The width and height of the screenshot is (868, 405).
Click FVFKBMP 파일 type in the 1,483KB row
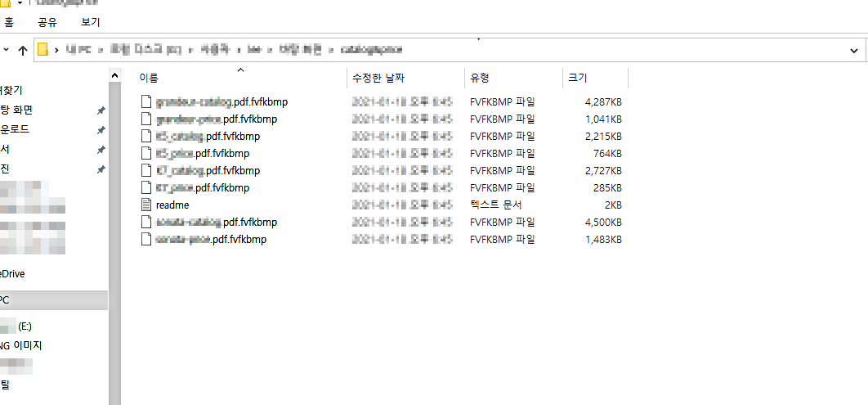tap(502, 240)
